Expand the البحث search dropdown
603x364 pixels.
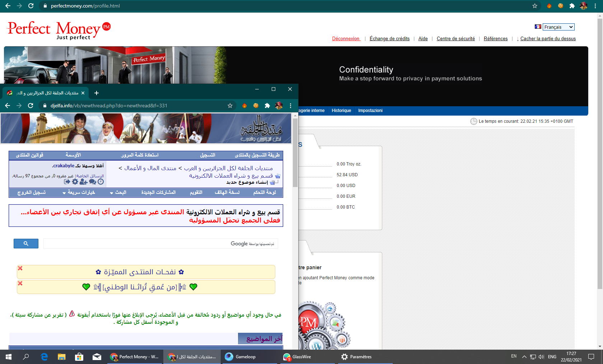point(118,192)
